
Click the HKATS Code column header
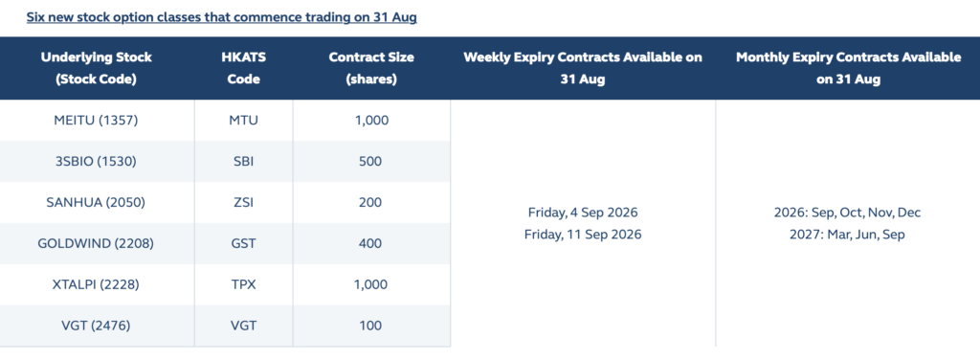(243, 68)
